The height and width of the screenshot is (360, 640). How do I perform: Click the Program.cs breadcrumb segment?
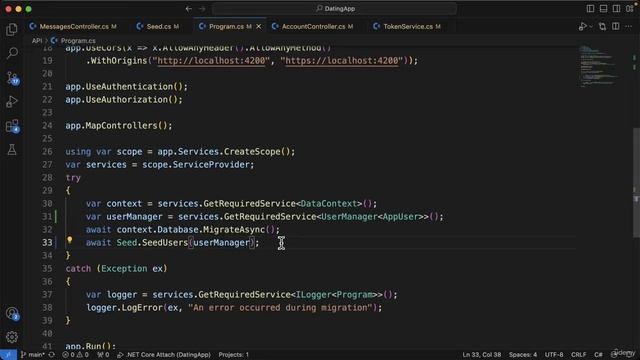click(73, 41)
